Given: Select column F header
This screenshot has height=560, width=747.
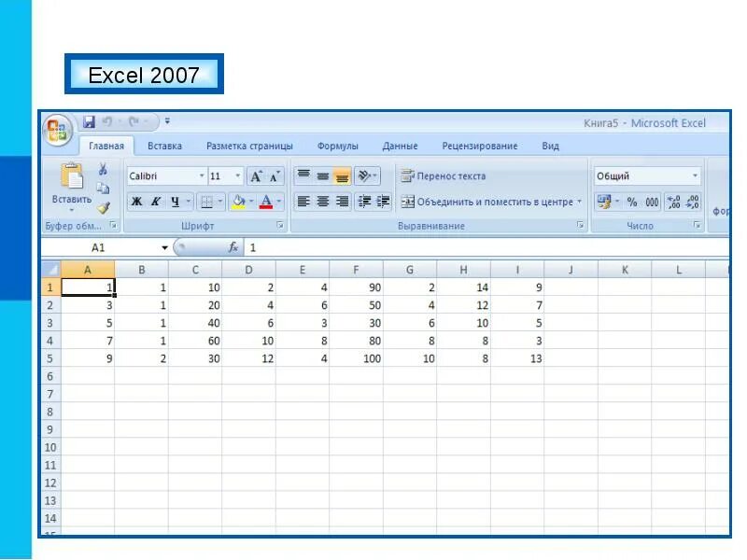Looking at the screenshot, I should click(x=356, y=270).
